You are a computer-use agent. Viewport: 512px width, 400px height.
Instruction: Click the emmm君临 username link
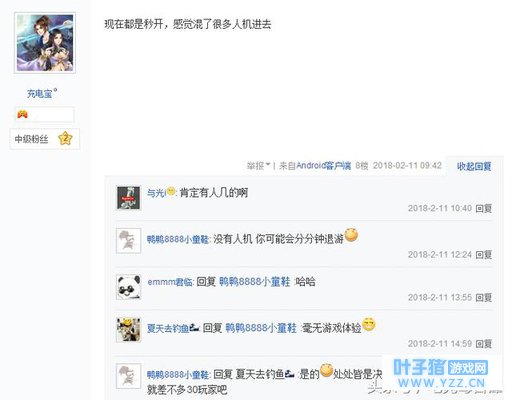[170, 282]
